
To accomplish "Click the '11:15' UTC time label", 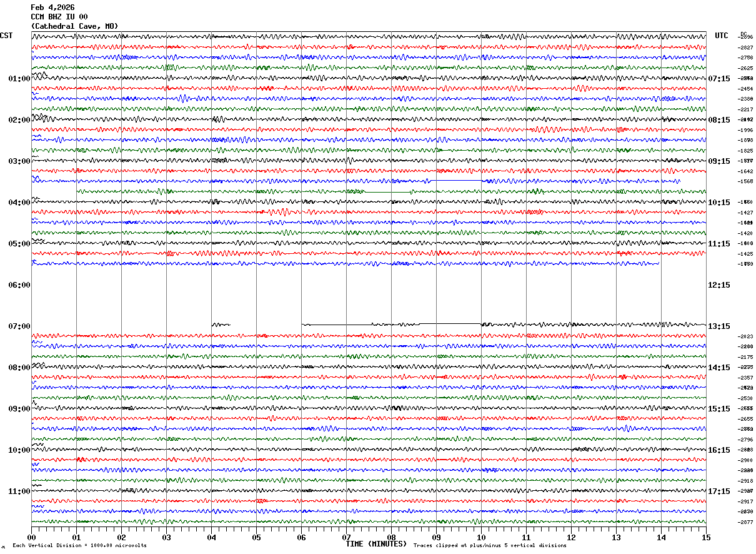I will pyautogui.click(x=719, y=244).
